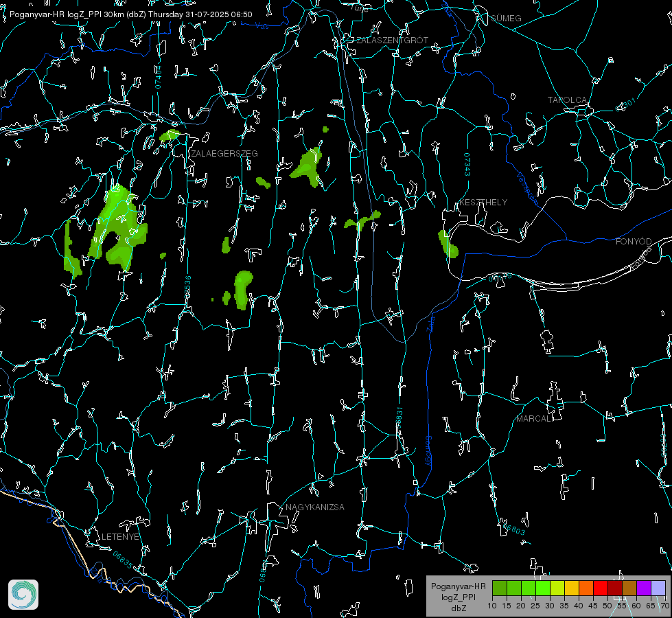Pick the yellow 35-40 dBZ legend swatch
The width and height of the screenshot is (672, 618).
point(572,588)
